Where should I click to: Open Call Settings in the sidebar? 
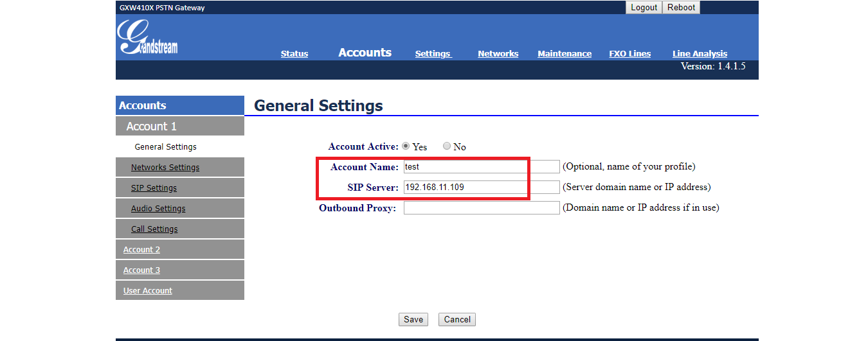point(154,229)
